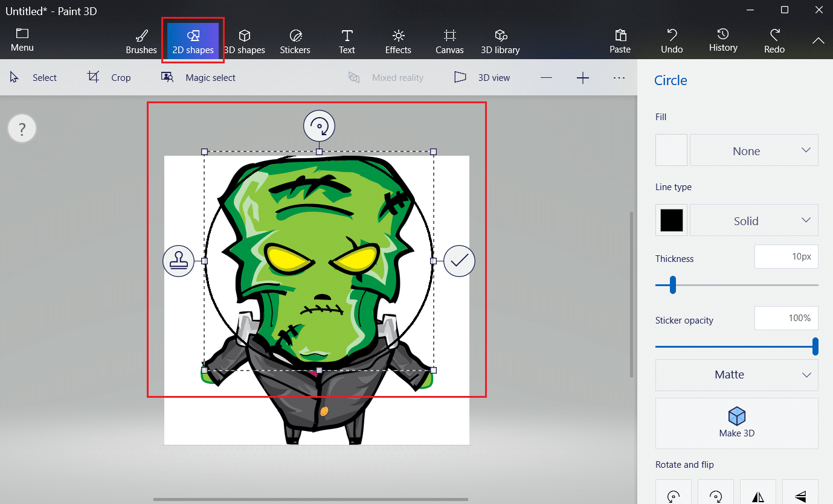This screenshot has width=833, height=504.
Task: Click the Thickness value field
Action: coord(786,257)
